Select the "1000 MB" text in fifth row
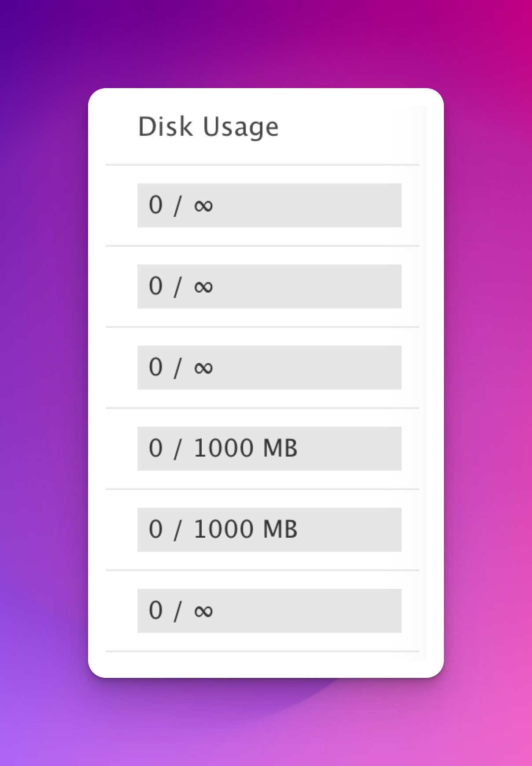The width and height of the screenshot is (532, 766). coord(245,529)
